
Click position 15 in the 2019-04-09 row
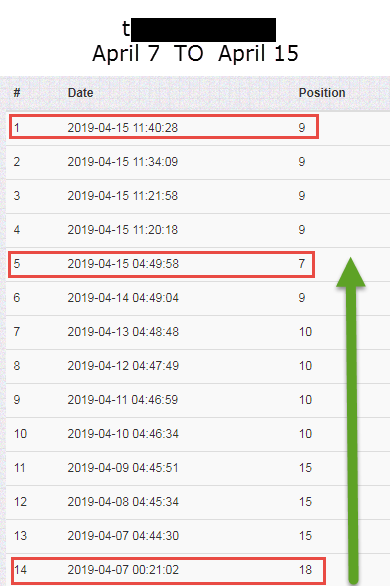[305, 468]
